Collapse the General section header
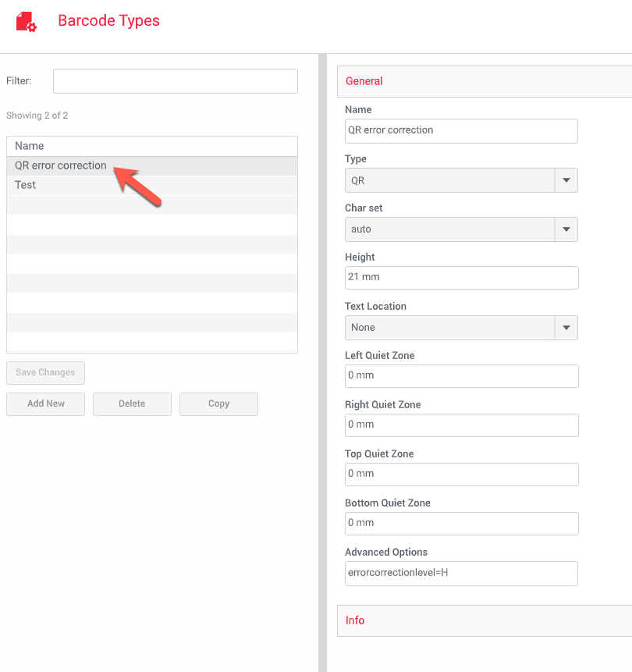Image resolution: width=632 pixels, height=672 pixels. (x=484, y=81)
